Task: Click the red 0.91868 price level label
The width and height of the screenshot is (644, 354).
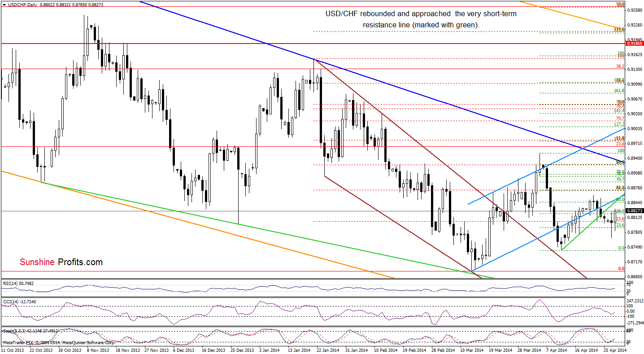Action: (634, 44)
